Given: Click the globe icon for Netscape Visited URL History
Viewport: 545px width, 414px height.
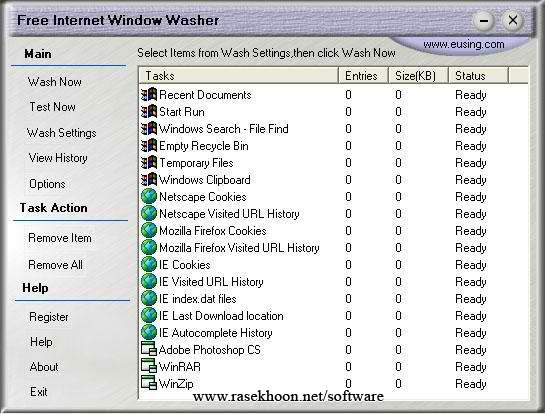Looking at the screenshot, I should (149, 213).
